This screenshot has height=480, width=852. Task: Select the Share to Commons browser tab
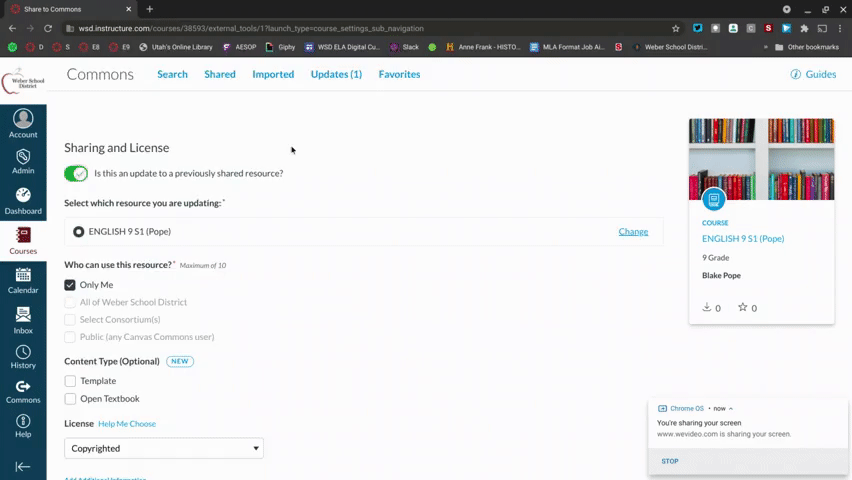click(71, 9)
